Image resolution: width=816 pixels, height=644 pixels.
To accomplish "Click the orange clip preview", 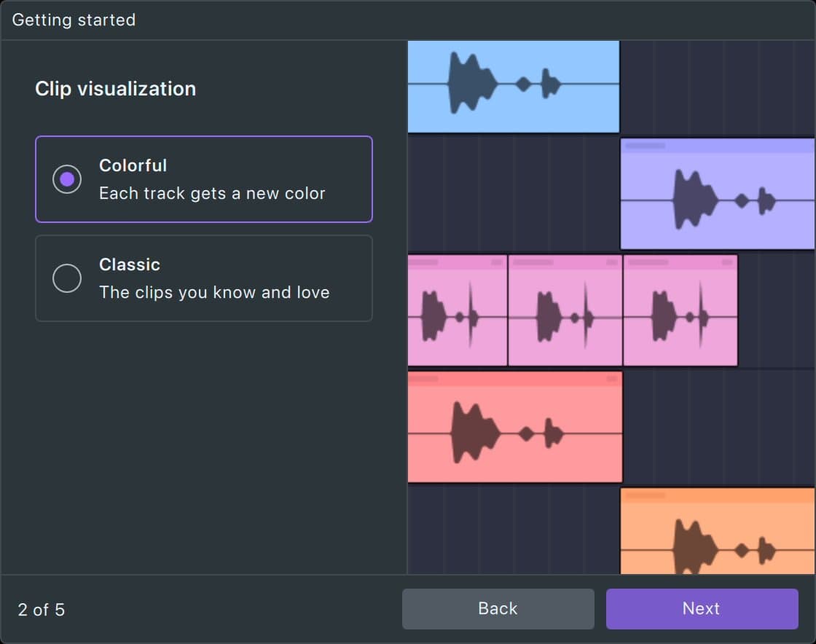I will click(717, 531).
